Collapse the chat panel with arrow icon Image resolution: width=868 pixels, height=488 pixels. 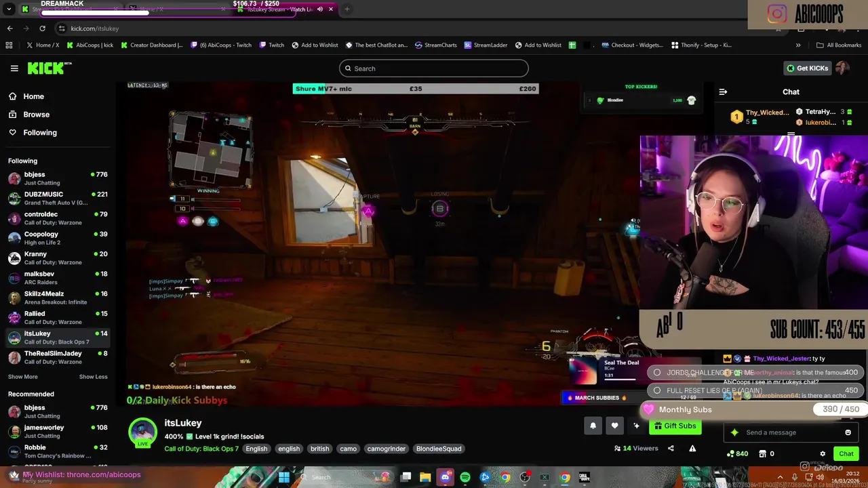pos(723,92)
